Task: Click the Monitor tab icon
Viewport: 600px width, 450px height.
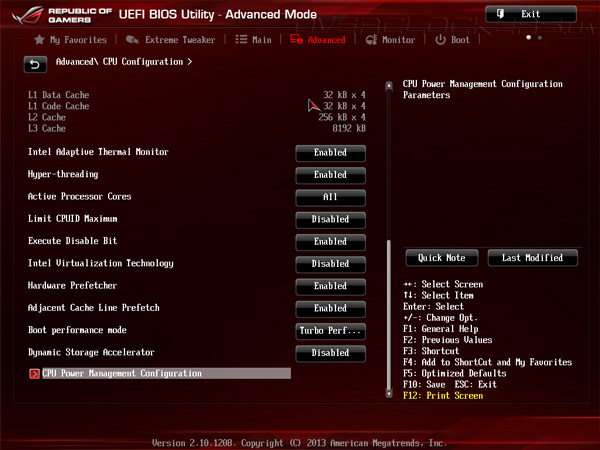Action: coord(371,40)
